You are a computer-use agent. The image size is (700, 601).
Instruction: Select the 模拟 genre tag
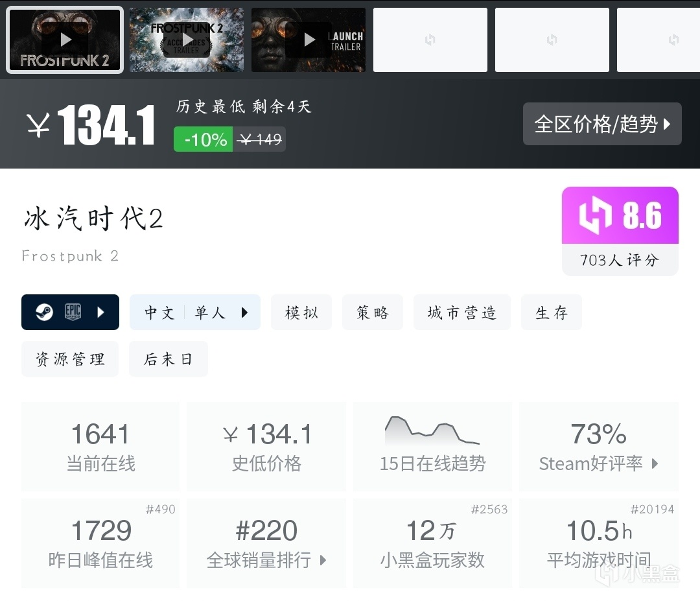[x=301, y=312]
